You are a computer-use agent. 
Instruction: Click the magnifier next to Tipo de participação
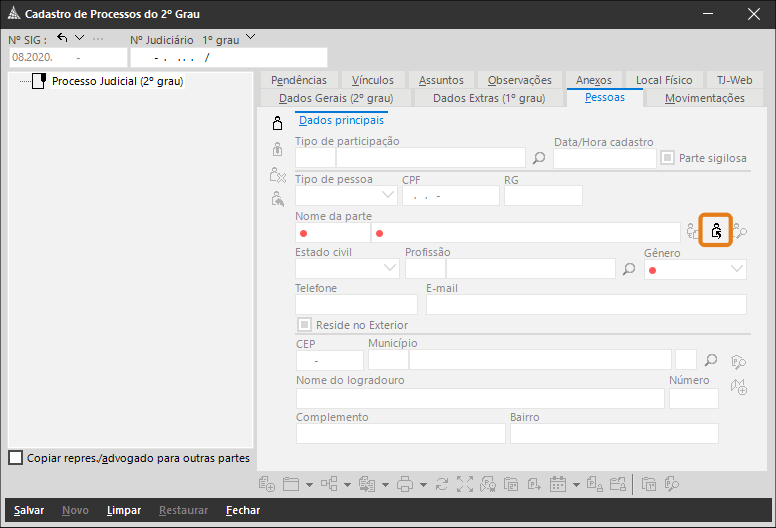(538, 158)
